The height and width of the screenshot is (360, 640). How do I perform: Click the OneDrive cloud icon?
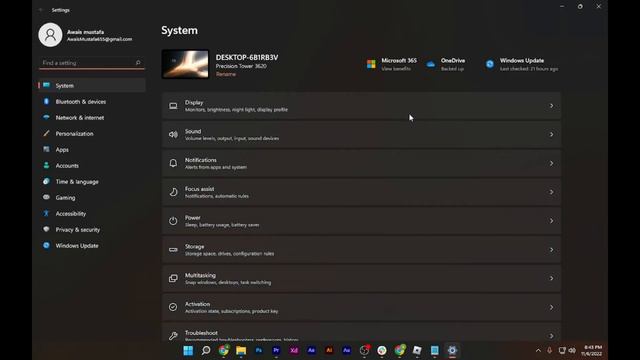431,64
